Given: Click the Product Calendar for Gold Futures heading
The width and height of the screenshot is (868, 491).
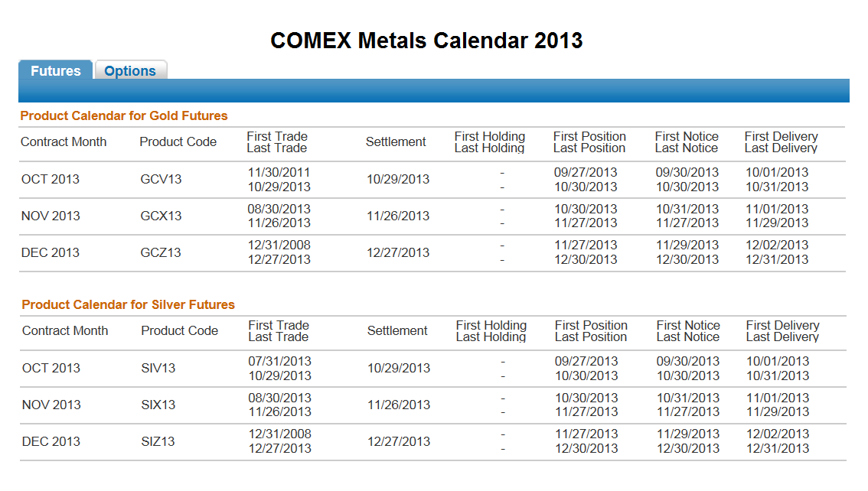Looking at the screenshot, I should 124,116.
